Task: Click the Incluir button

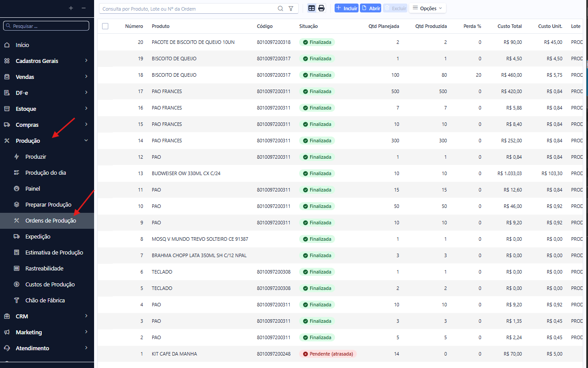Action: click(x=347, y=8)
